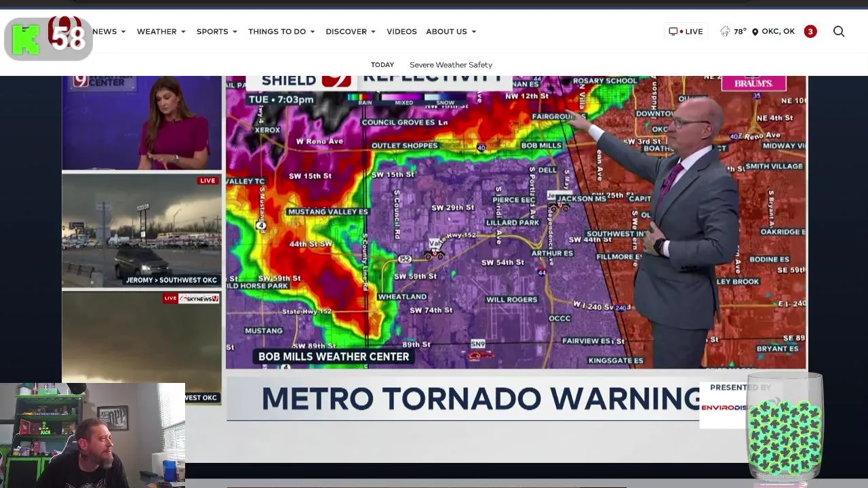
Task: Click the LIVE stream button
Action: pos(686,31)
